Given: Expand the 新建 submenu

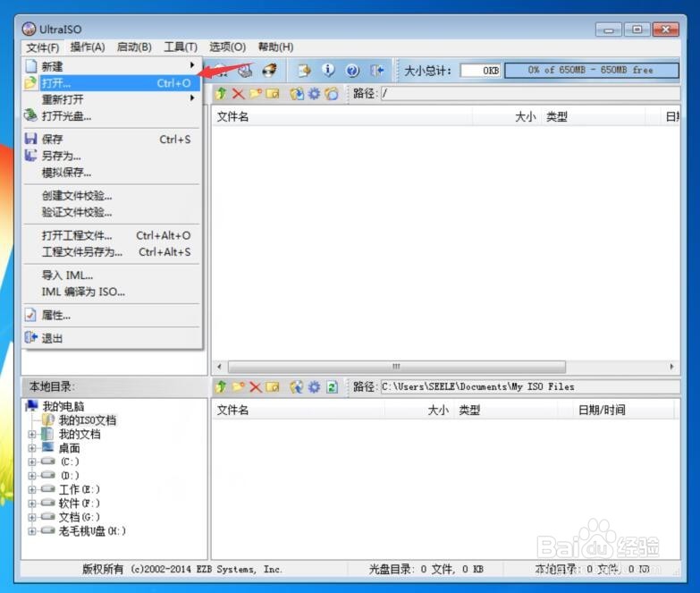Looking at the screenshot, I should point(112,66).
